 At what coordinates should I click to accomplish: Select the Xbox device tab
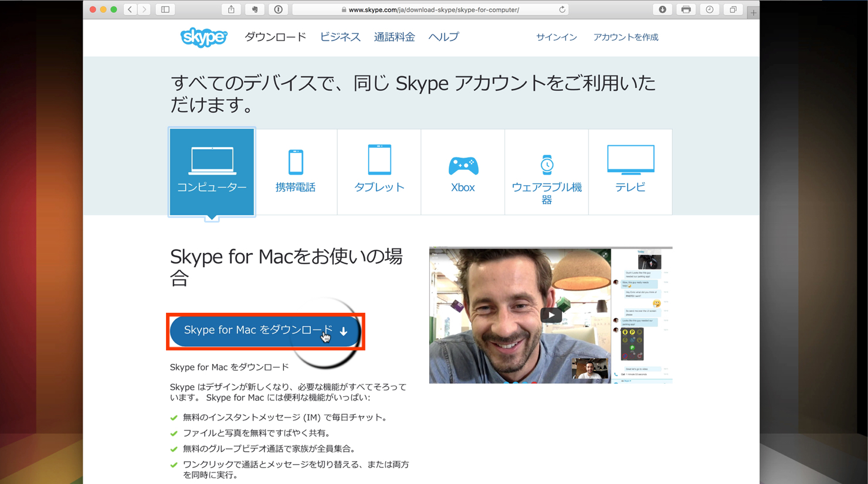tap(463, 172)
